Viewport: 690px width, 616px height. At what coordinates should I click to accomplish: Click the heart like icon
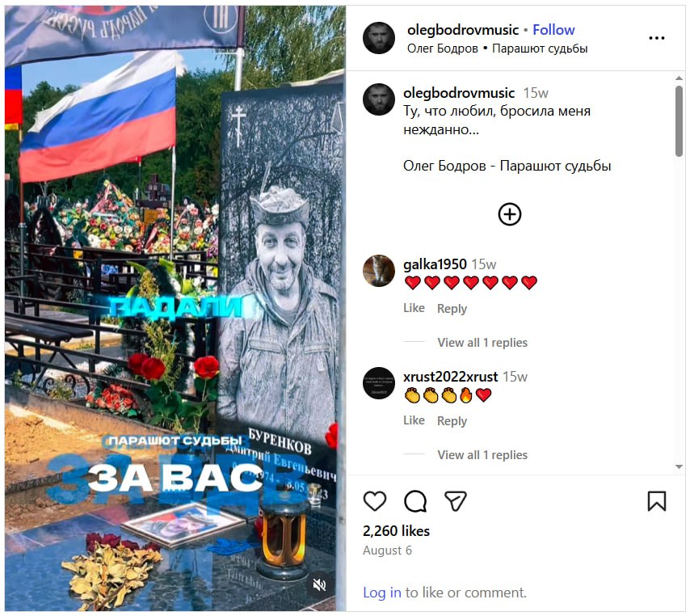coord(374,501)
